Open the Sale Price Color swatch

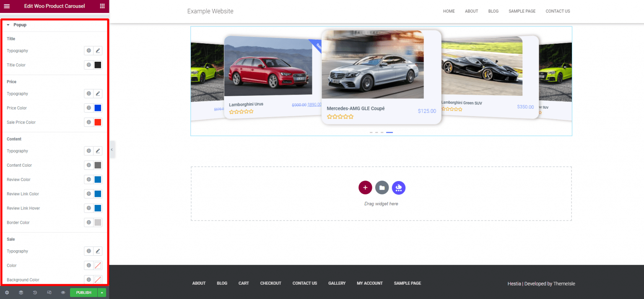[x=98, y=122]
